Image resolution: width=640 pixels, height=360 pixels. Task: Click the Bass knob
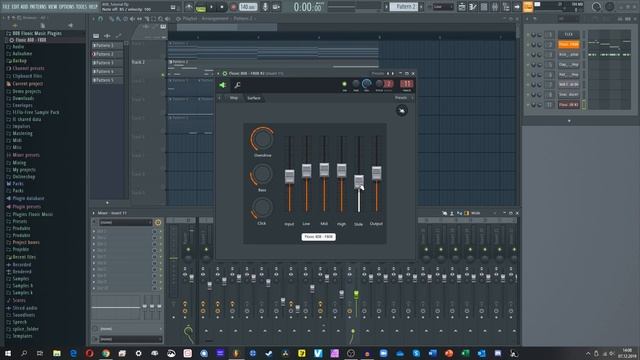[262, 174]
